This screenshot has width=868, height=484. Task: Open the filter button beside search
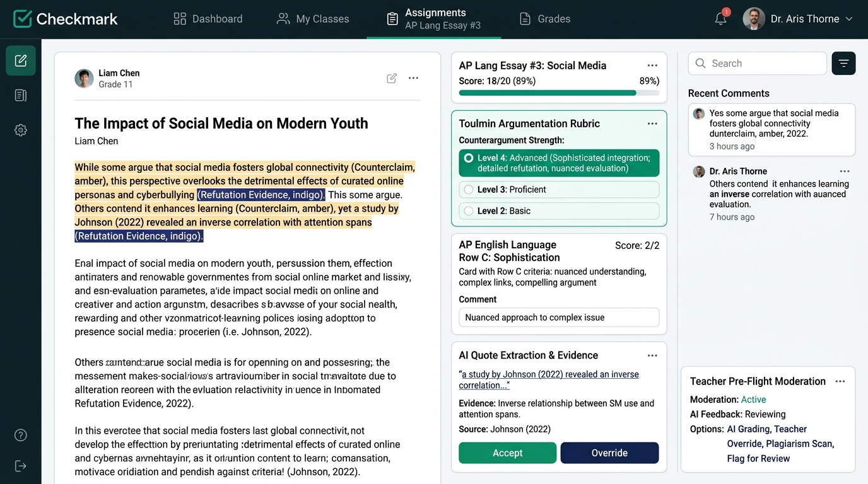[844, 64]
